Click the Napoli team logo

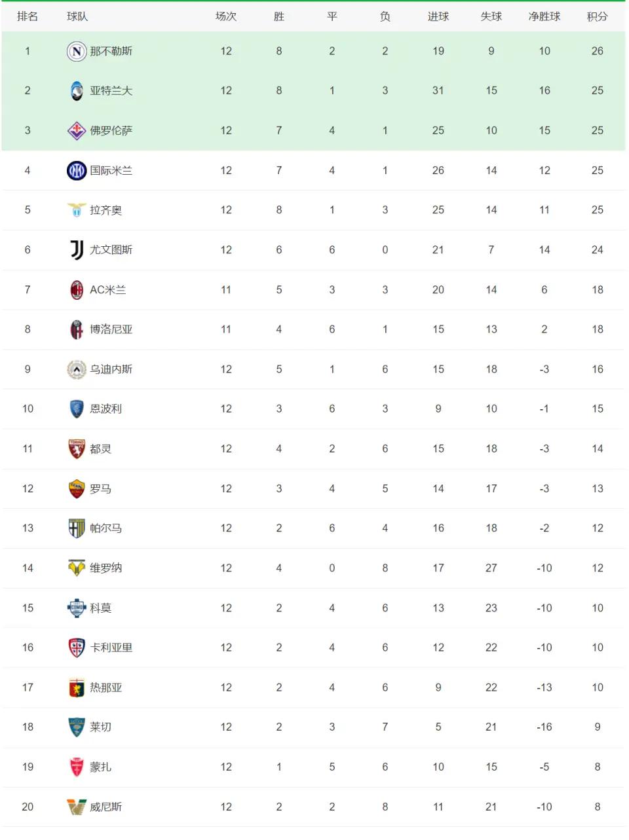77,51
